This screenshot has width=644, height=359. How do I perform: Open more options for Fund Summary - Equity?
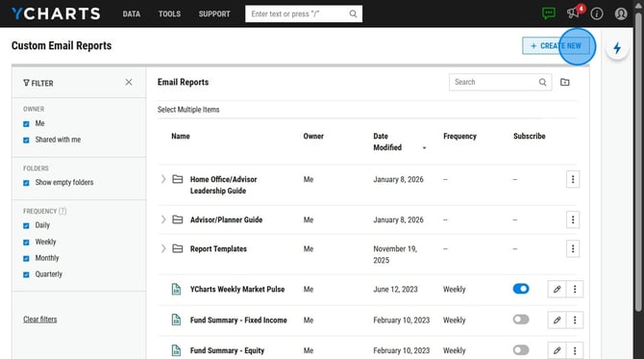[575, 350]
